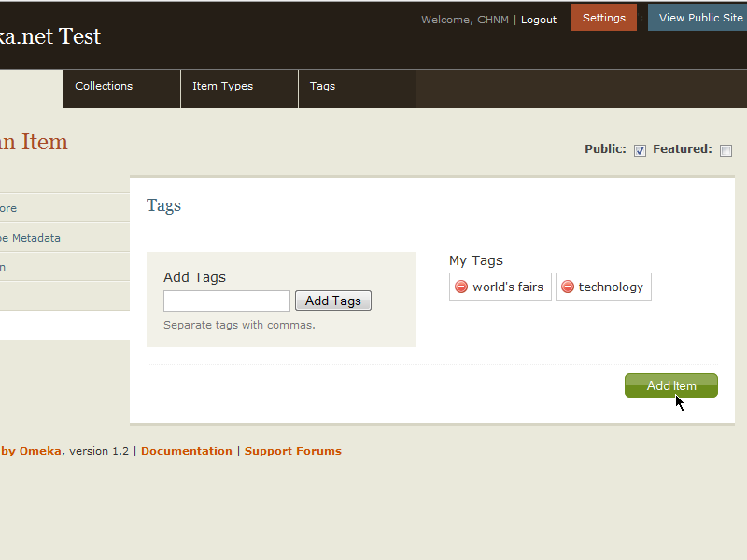Viewport: 747px width, 560px height.
Task: Enable the Featured checkbox
Action: click(726, 150)
